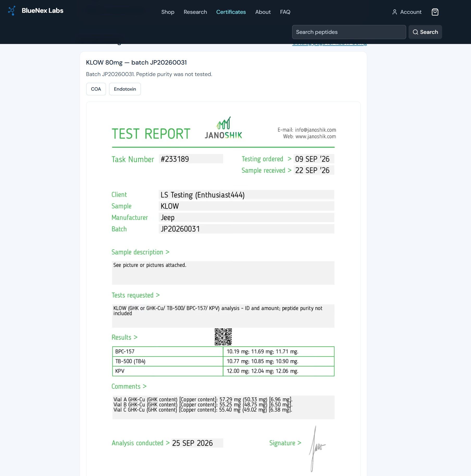Click the www.janoshik.com web address
Screen dimensions: 471x476
[316, 136]
